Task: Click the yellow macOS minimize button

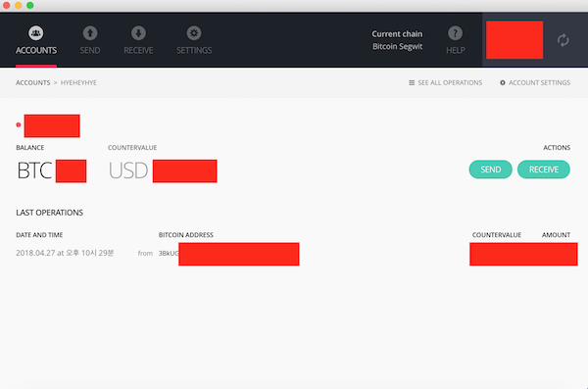Action: [18, 5]
